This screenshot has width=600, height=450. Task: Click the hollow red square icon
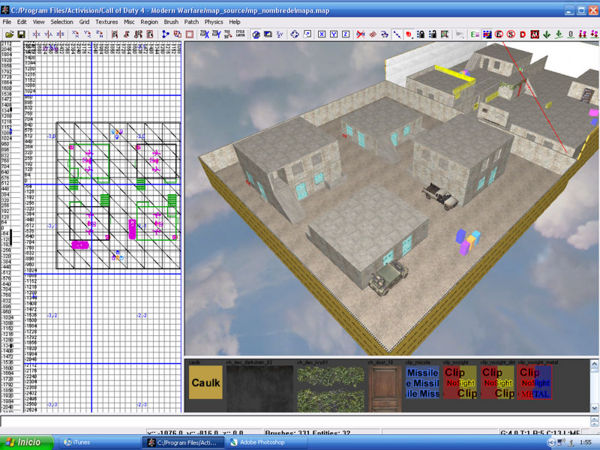tap(189, 34)
